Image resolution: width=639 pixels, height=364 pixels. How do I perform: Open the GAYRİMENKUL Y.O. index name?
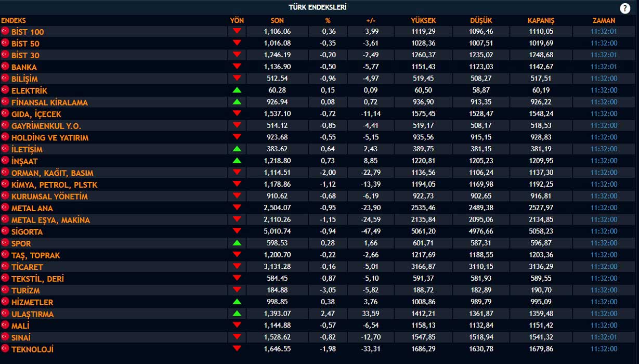point(46,126)
